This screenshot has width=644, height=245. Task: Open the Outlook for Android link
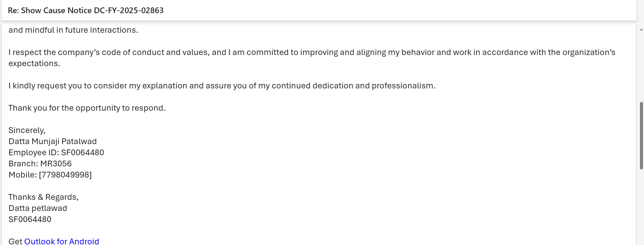pos(61,241)
